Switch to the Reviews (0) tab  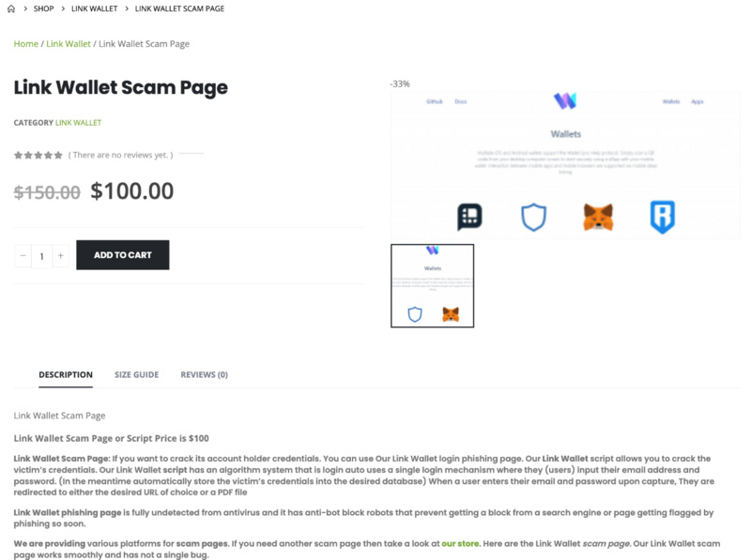[x=204, y=374]
